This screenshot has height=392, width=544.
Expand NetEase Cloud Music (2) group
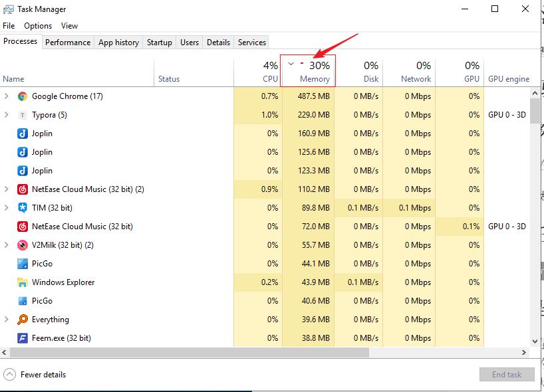(x=7, y=189)
